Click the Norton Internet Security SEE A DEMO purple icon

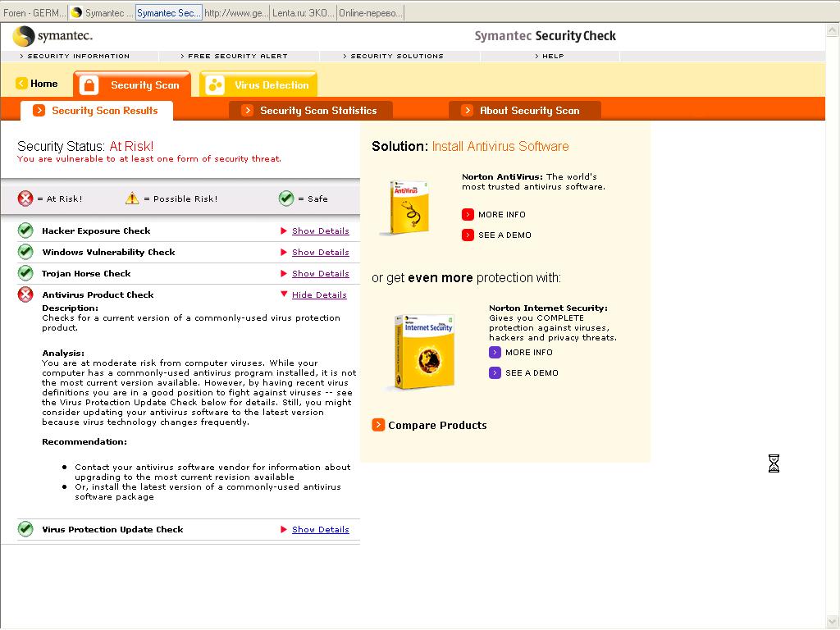(x=495, y=373)
